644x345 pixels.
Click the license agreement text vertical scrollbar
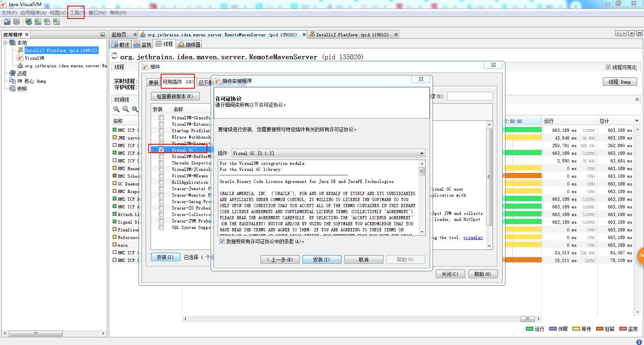point(422,197)
